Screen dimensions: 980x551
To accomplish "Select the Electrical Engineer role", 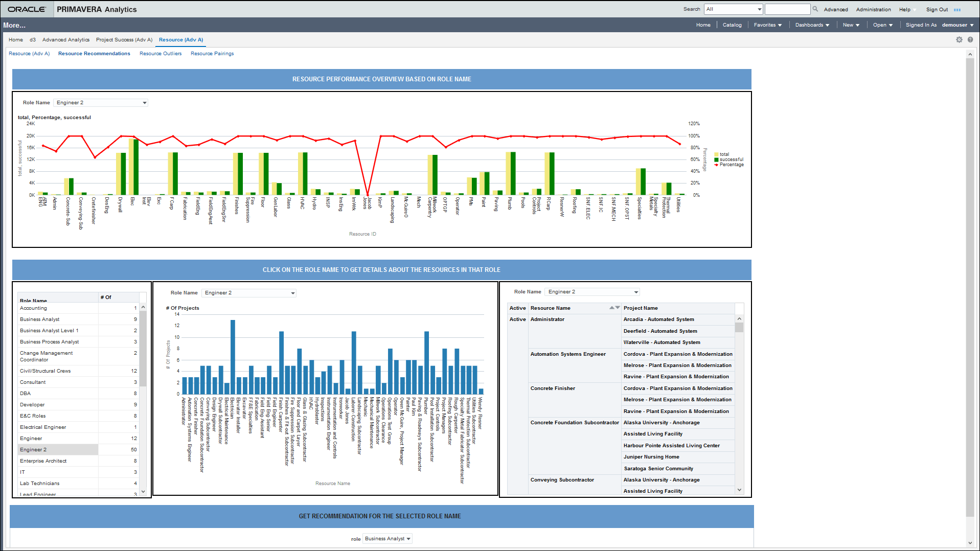I will pos(78,427).
